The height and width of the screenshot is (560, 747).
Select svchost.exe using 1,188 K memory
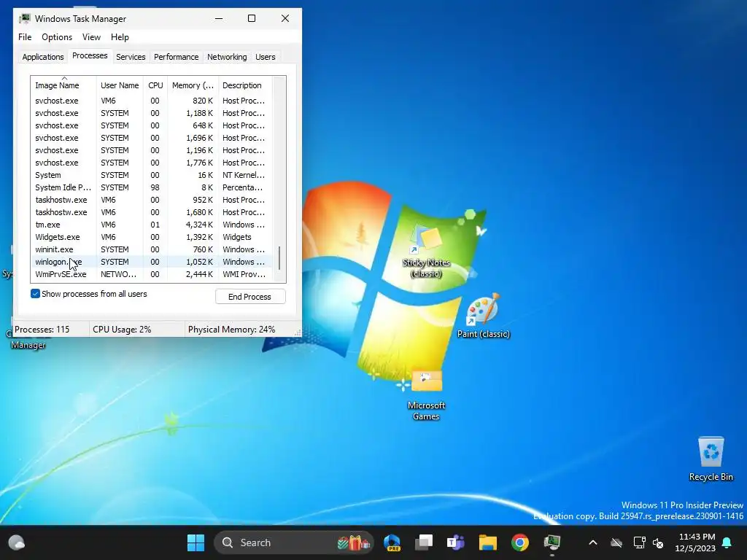(152, 113)
